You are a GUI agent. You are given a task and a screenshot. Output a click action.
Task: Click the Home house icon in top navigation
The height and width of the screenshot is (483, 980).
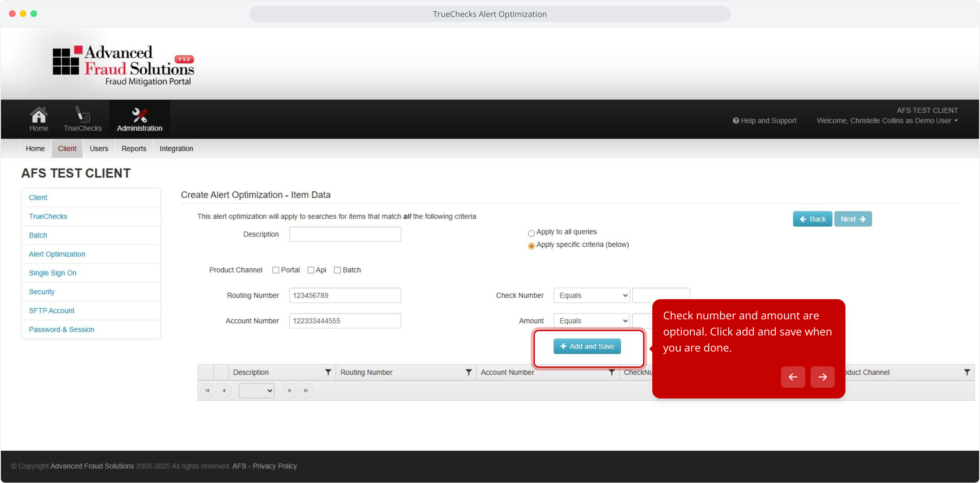pyautogui.click(x=39, y=115)
